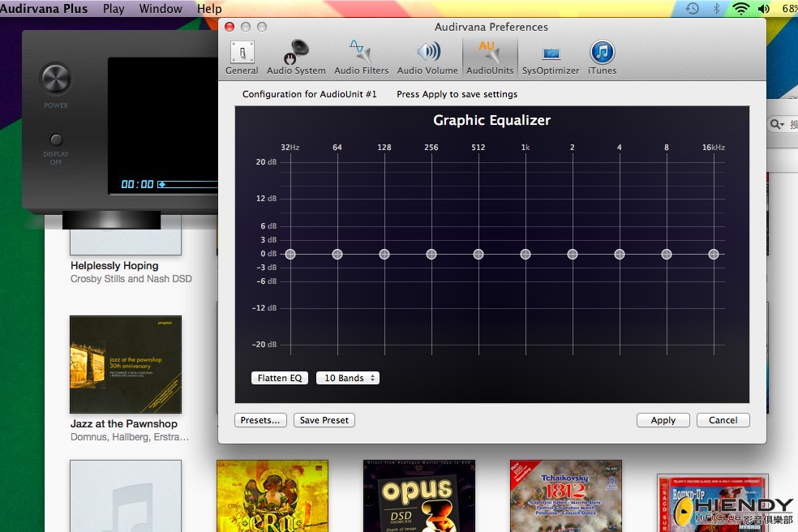
Task: Click the 128 Hz band slider handle
Action: point(384,254)
